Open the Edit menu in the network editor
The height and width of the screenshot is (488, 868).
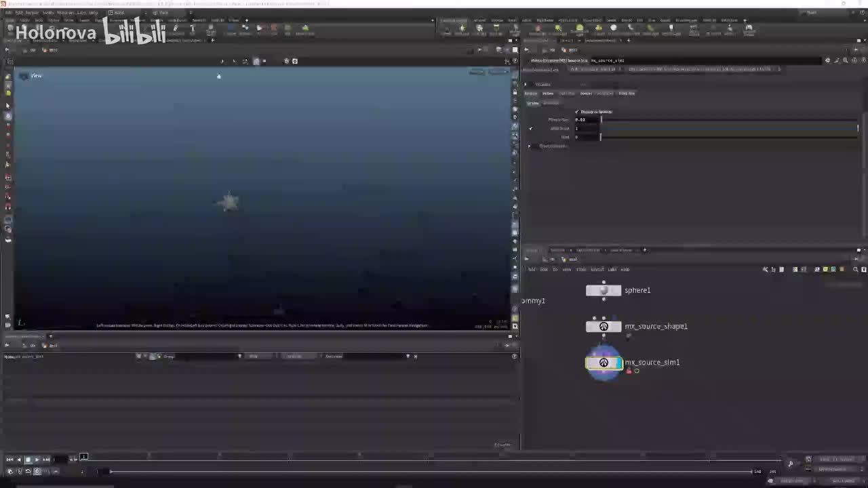pyautogui.click(x=544, y=269)
